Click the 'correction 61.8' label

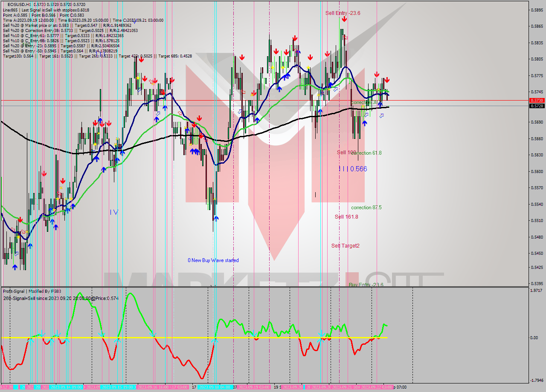[366, 153]
